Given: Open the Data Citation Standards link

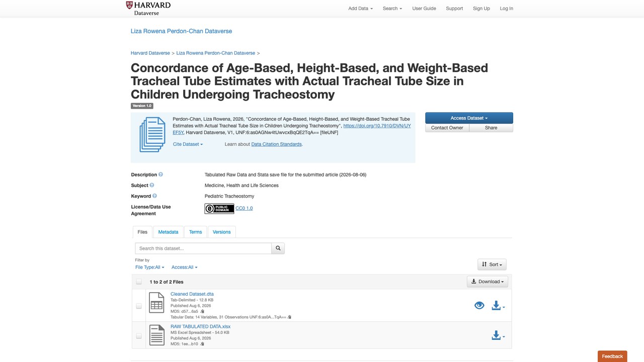Looking at the screenshot, I should [277, 144].
